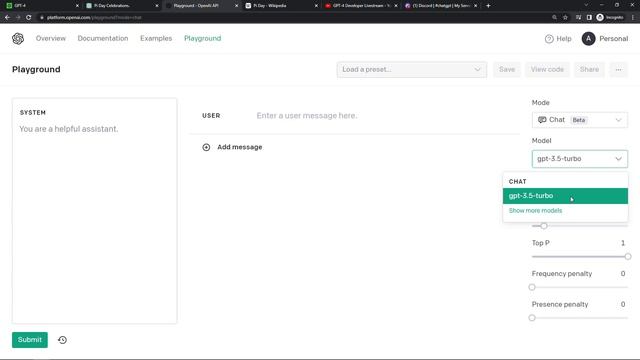This screenshot has height=360, width=640.
Task: Go to the Overview nav item
Action: click(x=51, y=38)
